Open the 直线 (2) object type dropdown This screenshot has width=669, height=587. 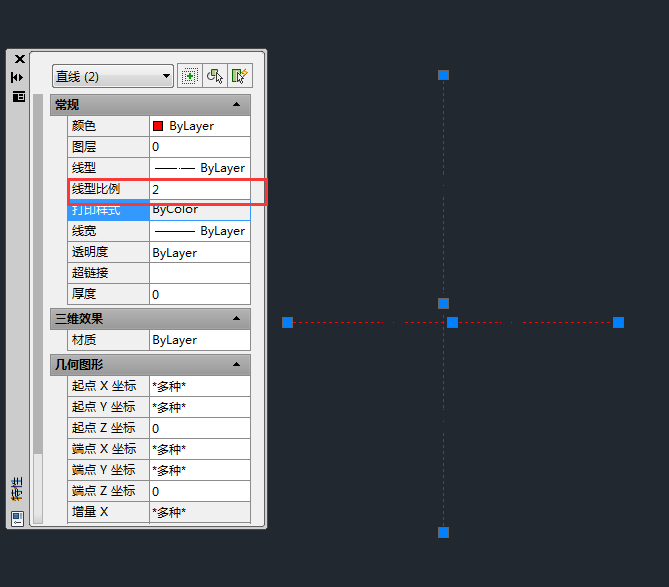113,76
